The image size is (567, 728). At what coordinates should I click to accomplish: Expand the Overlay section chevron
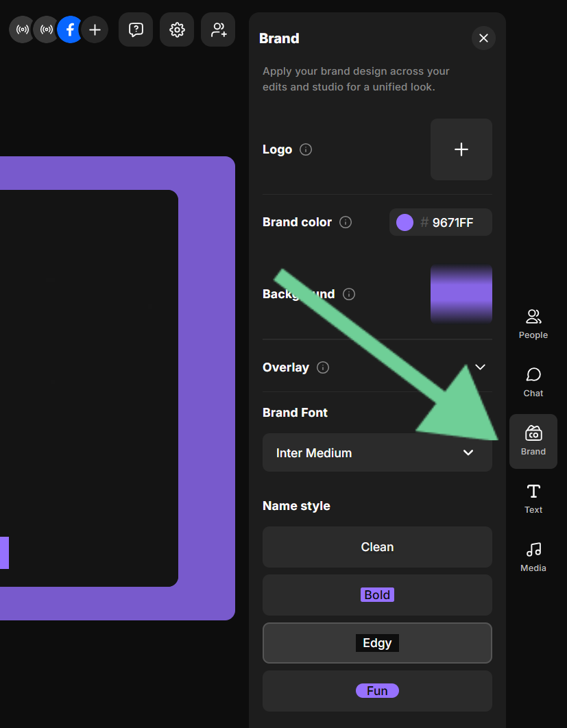click(x=480, y=367)
